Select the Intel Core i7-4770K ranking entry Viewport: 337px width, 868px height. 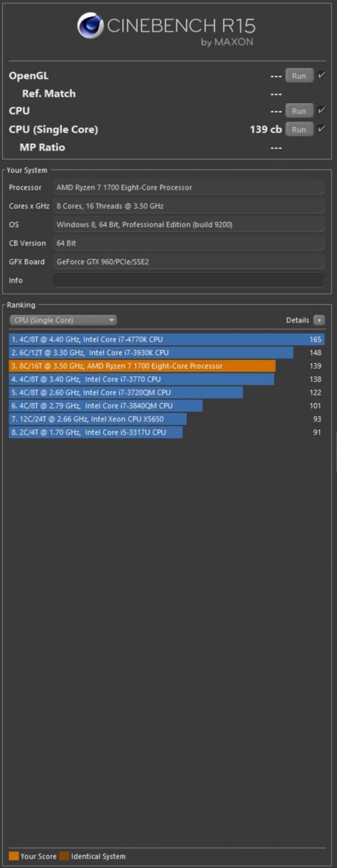click(166, 340)
